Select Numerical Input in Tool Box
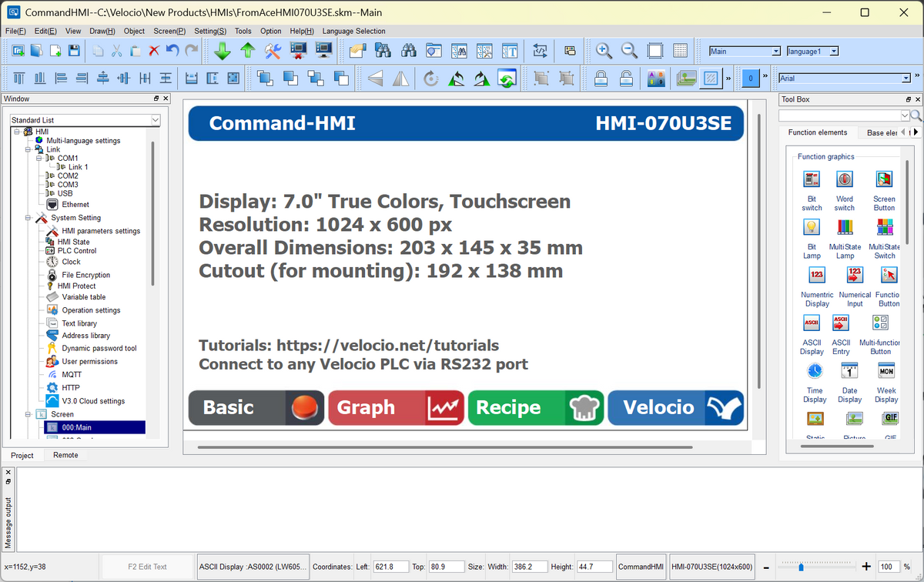 pyautogui.click(x=855, y=286)
